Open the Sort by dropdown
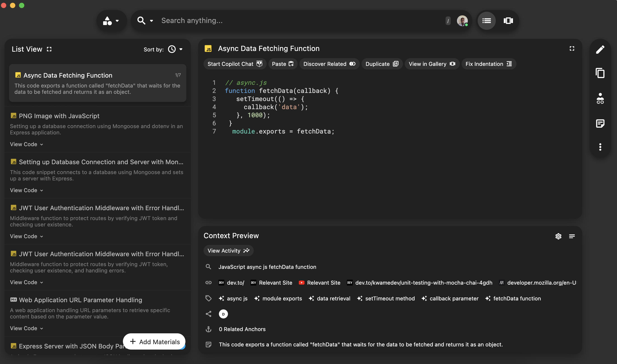Image resolution: width=617 pixels, height=364 pixels. pyautogui.click(x=175, y=49)
